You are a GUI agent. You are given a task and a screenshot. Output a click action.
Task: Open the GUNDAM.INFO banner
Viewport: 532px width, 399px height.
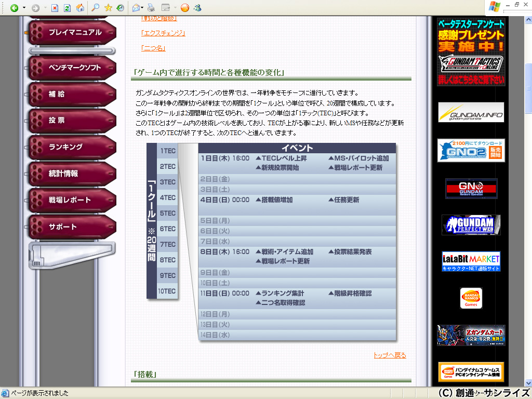point(471,112)
